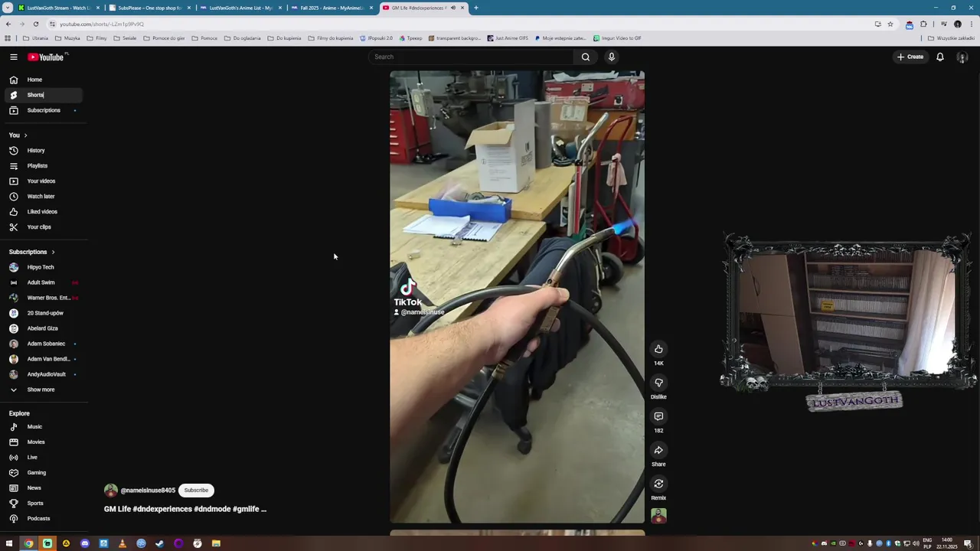Open Adam Van Bendl channel
The height and width of the screenshot is (551, 980).
tap(44, 359)
